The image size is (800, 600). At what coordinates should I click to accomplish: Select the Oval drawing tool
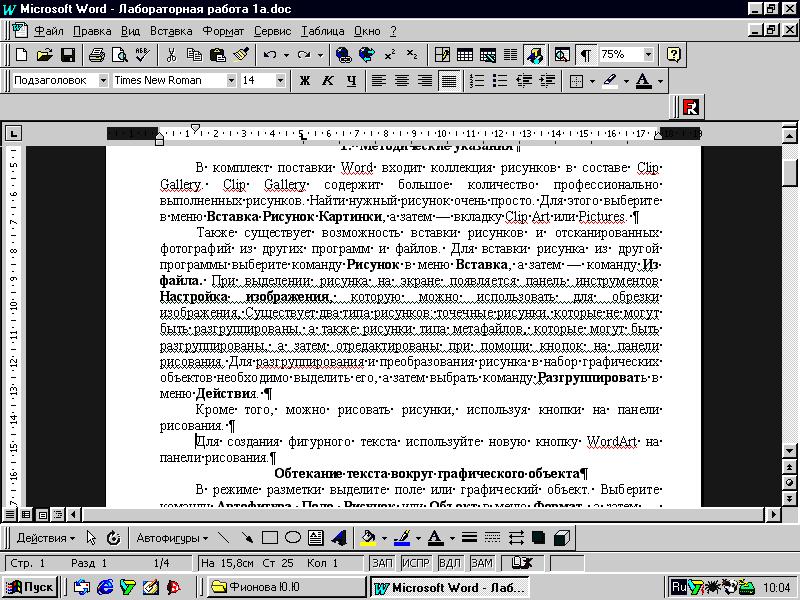pyautogui.click(x=292, y=538)
